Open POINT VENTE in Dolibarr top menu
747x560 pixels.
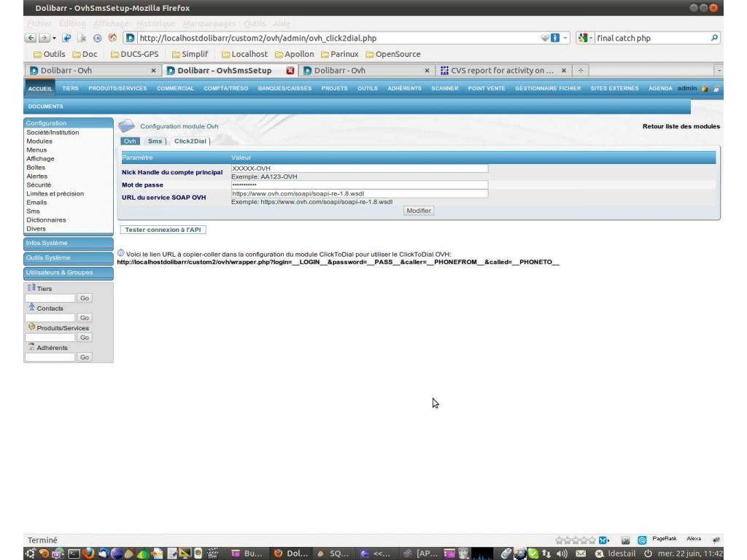click(x=487, y=88)
